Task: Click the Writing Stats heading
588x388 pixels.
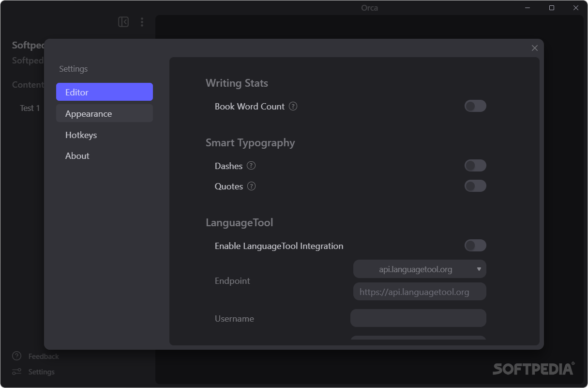Action: tap(237, 83)
